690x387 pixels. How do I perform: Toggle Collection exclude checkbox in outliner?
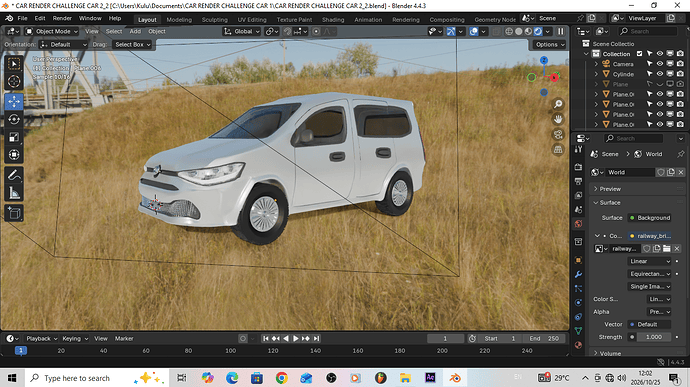pos(639,54)
